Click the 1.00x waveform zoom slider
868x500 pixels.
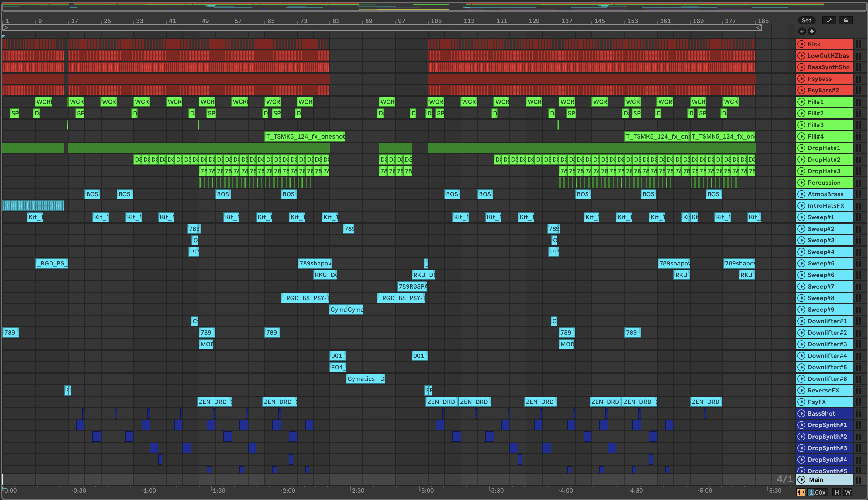click(x=817, y=492)
